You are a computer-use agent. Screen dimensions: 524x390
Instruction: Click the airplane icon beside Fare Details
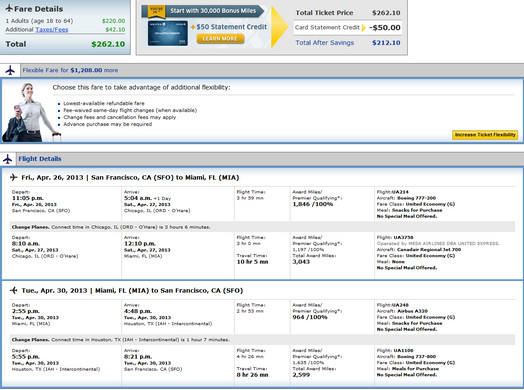[9, 8]
